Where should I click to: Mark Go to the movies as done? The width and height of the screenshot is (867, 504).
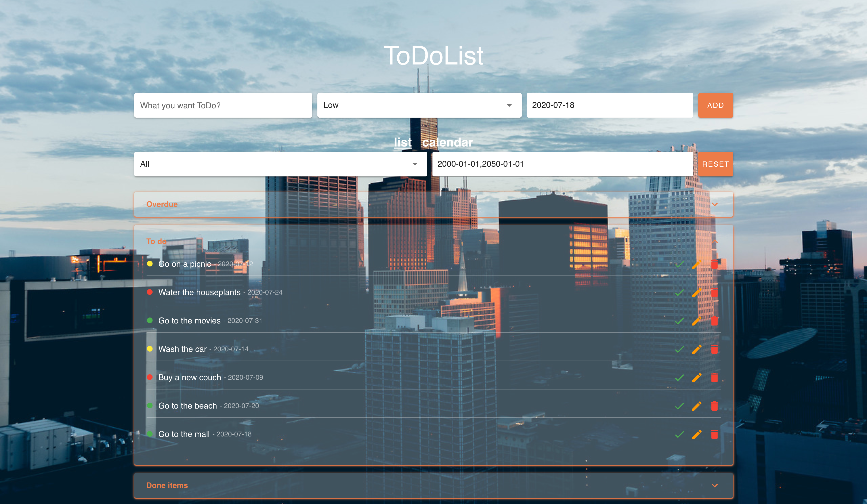tap(679, 321)
